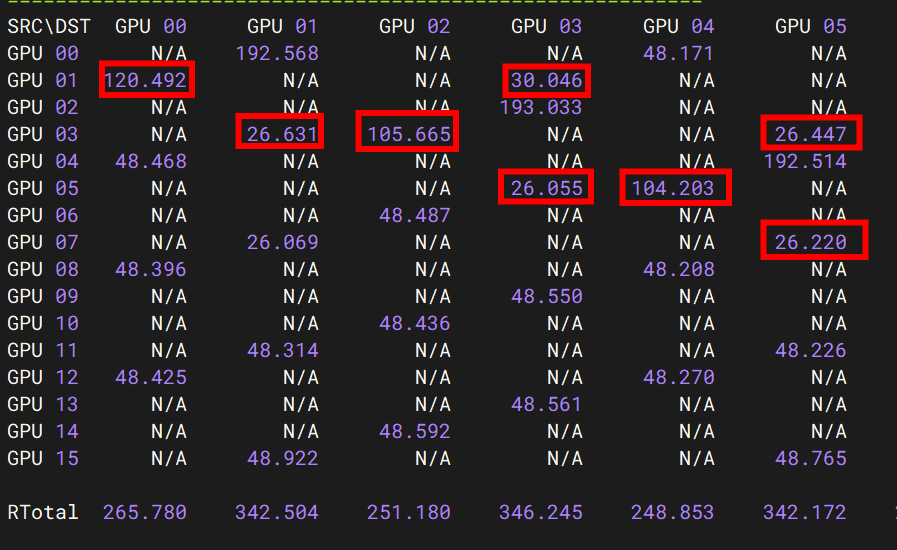Click the value 192.514
897x550 pixels.
click(805, 161)
